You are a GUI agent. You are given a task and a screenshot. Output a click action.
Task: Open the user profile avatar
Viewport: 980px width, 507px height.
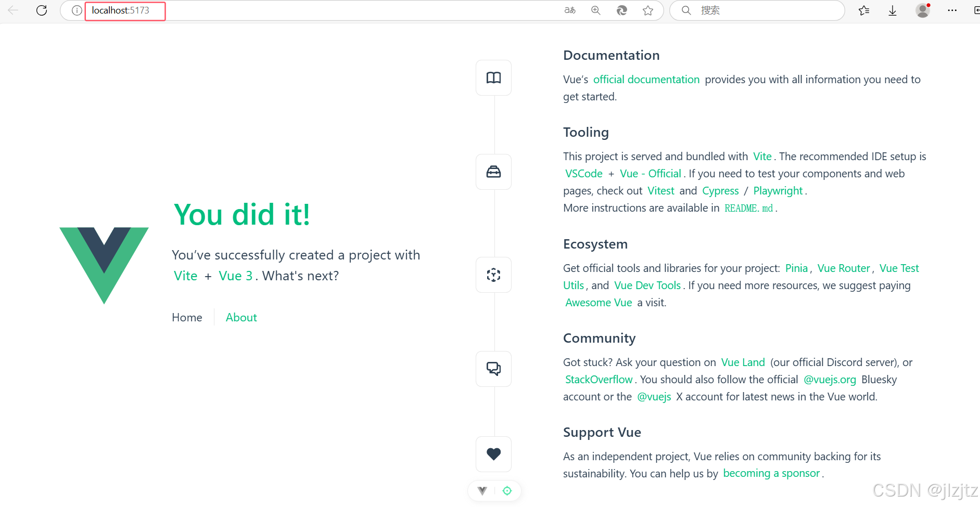tap(923, 10)
